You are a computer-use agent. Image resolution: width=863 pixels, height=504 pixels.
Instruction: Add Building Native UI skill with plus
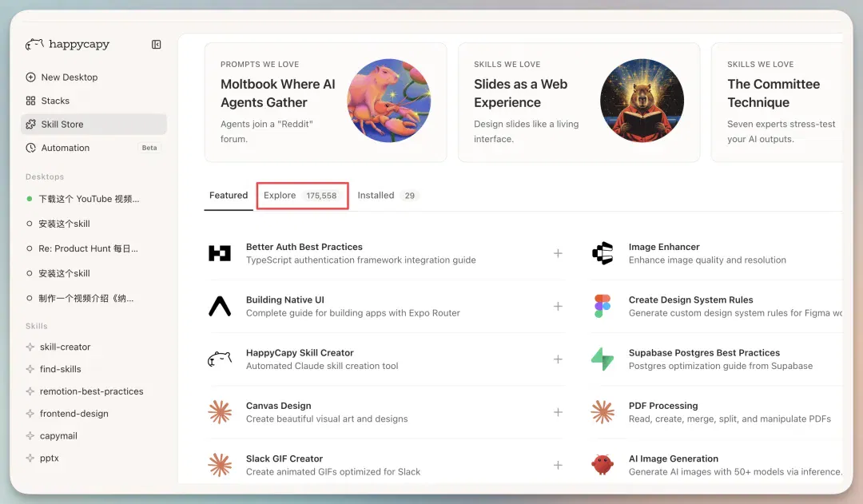[558, 306]
